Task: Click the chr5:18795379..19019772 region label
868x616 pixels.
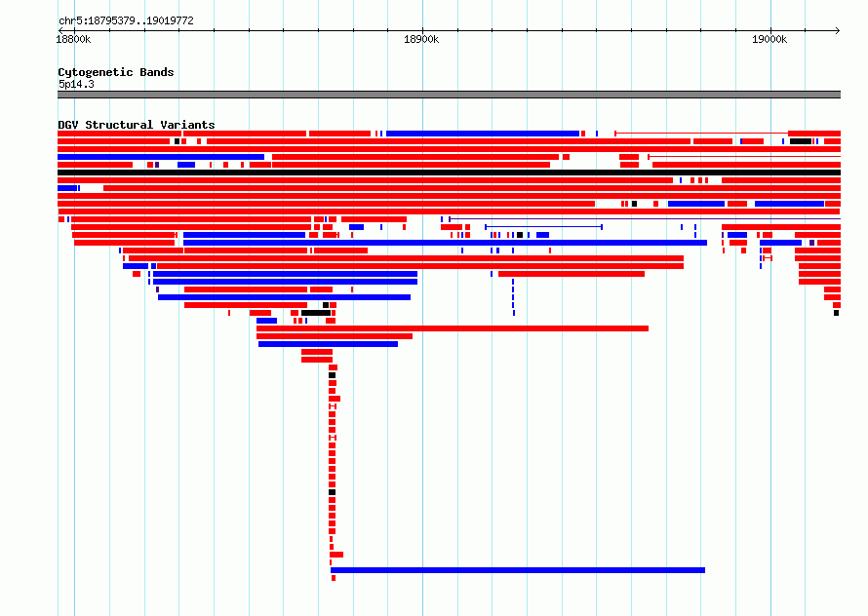Action: (x=126, y=21)
